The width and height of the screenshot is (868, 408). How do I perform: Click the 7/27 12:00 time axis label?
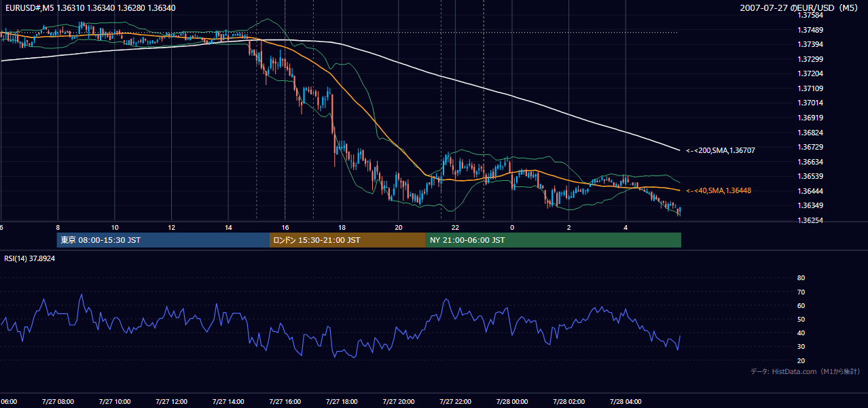click(x=171, y=401)
